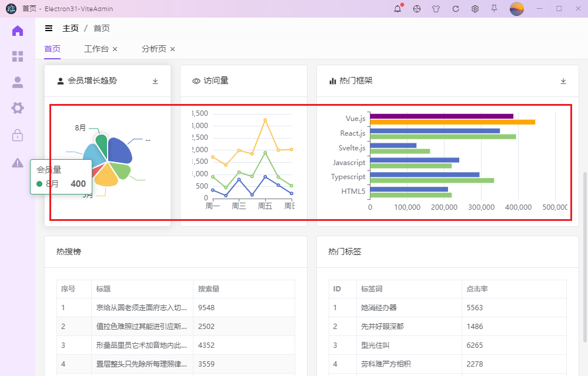The width and height of the screenshot is (588, 376).
Task: Open notifications bell icon
Action: [397, 9]
